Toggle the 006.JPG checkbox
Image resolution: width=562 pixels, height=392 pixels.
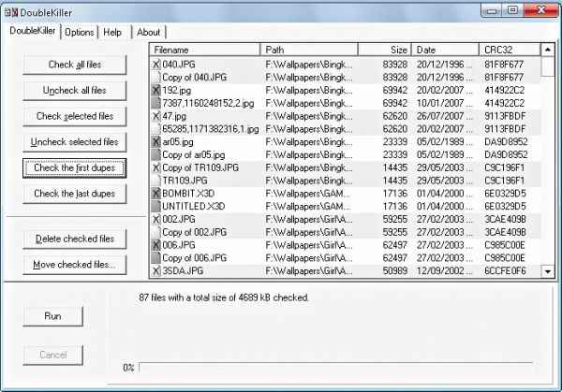click(x=155, y=245)
